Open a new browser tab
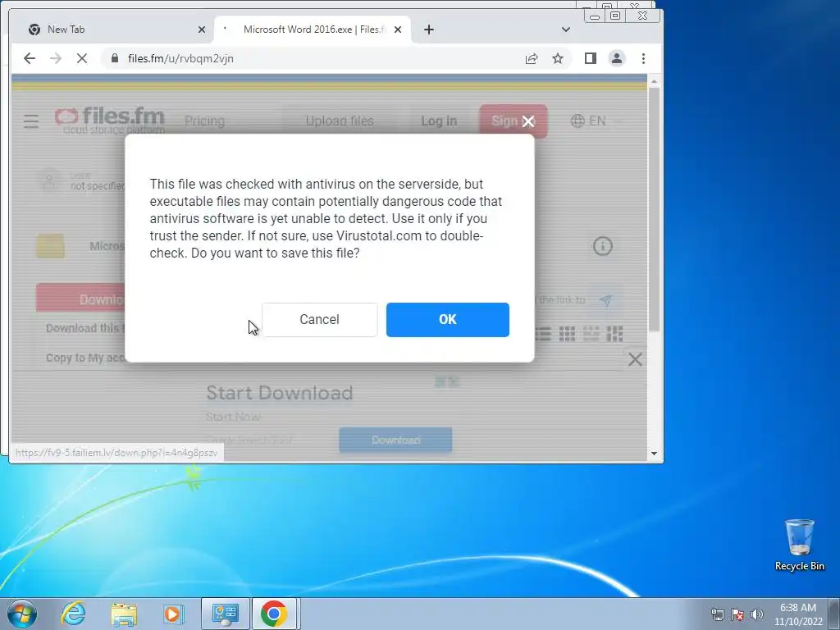The image size is (840, 630). pos(428,30)
